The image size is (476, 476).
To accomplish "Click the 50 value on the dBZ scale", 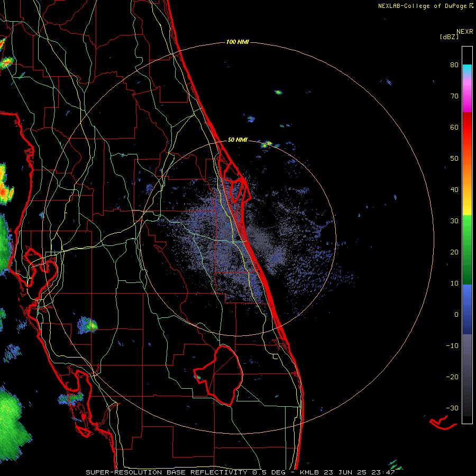I will tap(454, 159).
